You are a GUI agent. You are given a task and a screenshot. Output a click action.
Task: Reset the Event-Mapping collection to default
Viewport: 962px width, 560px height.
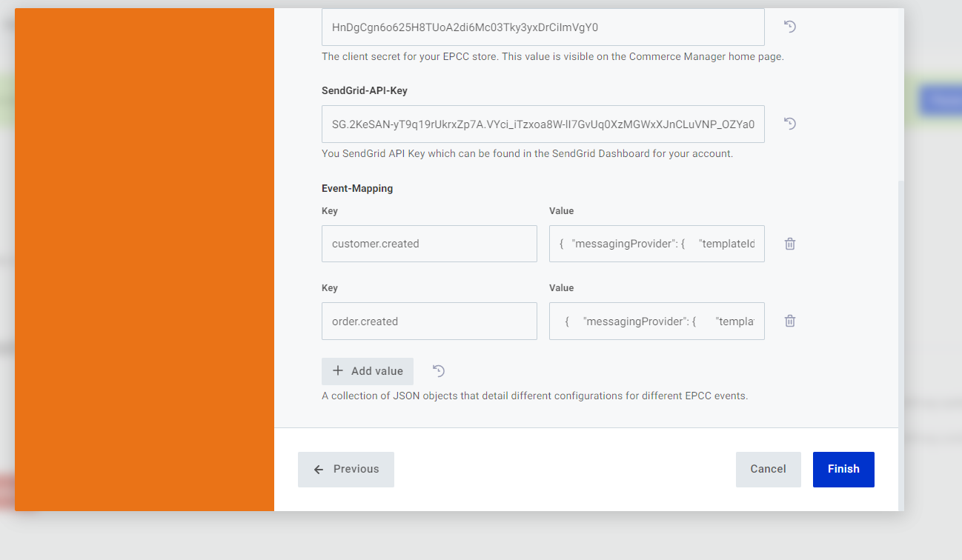click(x=438, y=370)
